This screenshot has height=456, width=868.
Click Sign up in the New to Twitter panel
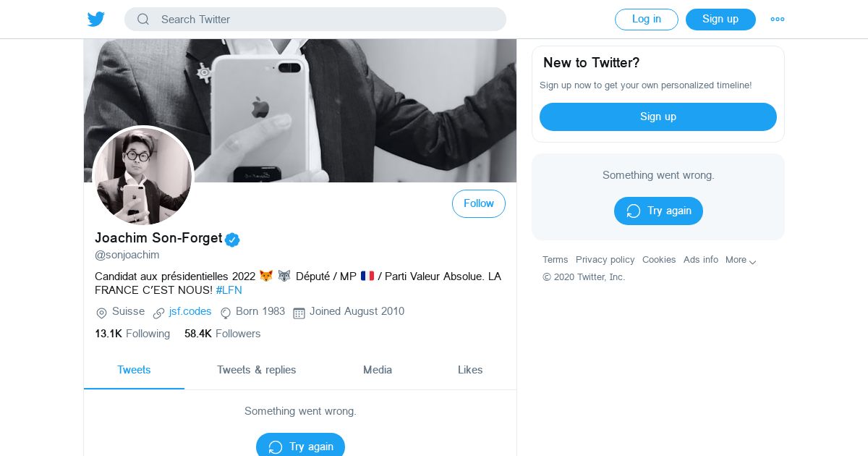[x=658, y=117]
